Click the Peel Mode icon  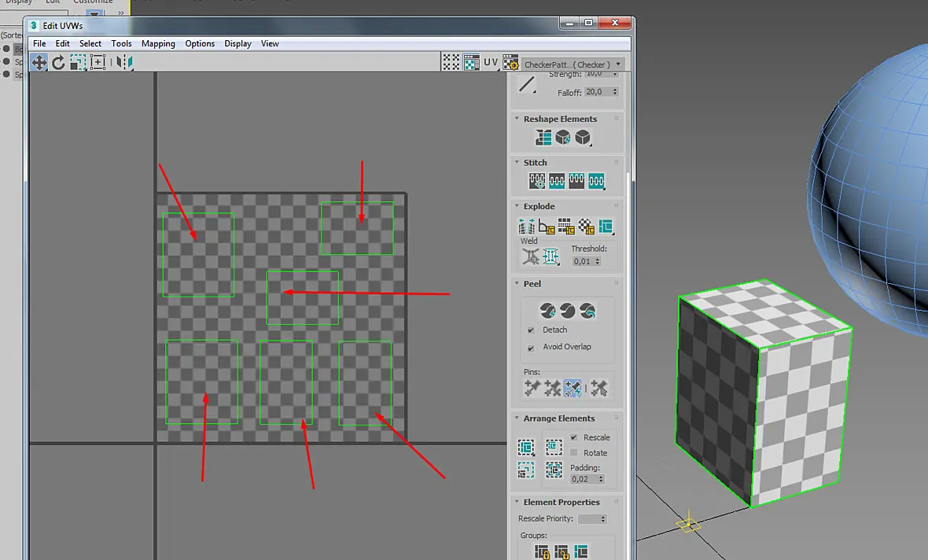click(568, 310)
